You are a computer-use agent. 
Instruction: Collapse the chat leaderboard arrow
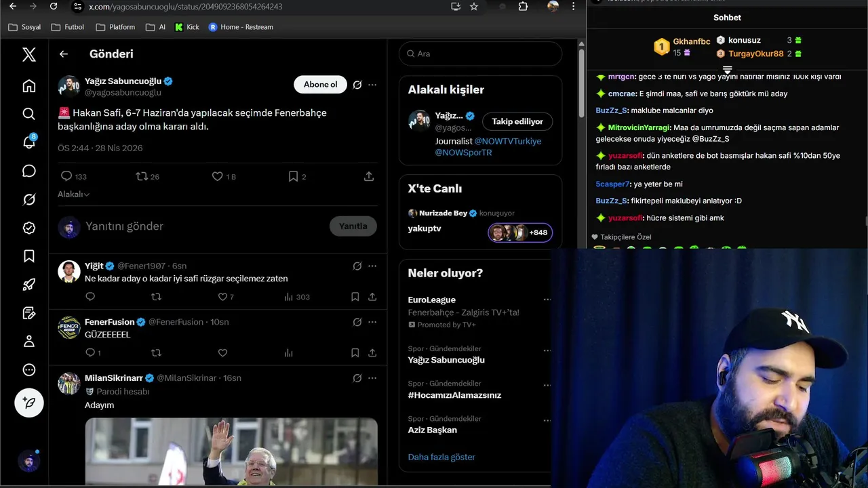[727, 70]
